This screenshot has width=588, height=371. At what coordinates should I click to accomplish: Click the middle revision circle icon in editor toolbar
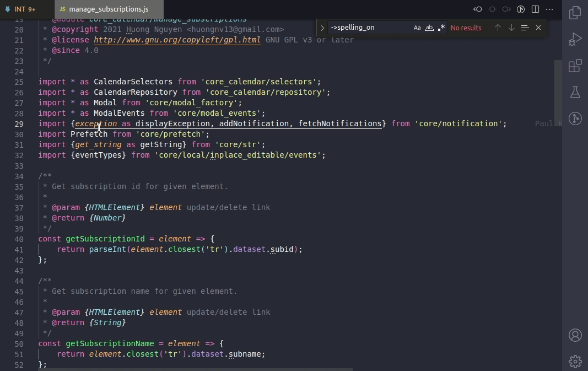pos(492,9)
